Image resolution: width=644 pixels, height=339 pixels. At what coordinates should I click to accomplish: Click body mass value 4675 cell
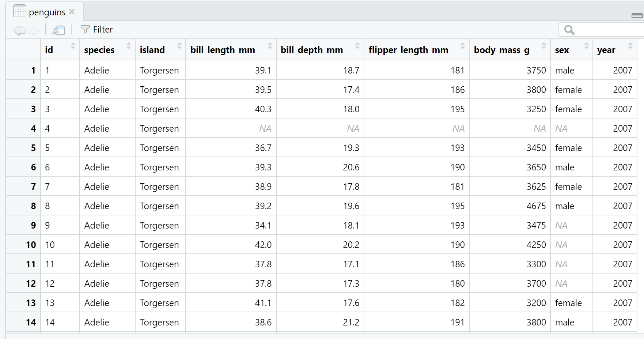(x=536, y=206)
